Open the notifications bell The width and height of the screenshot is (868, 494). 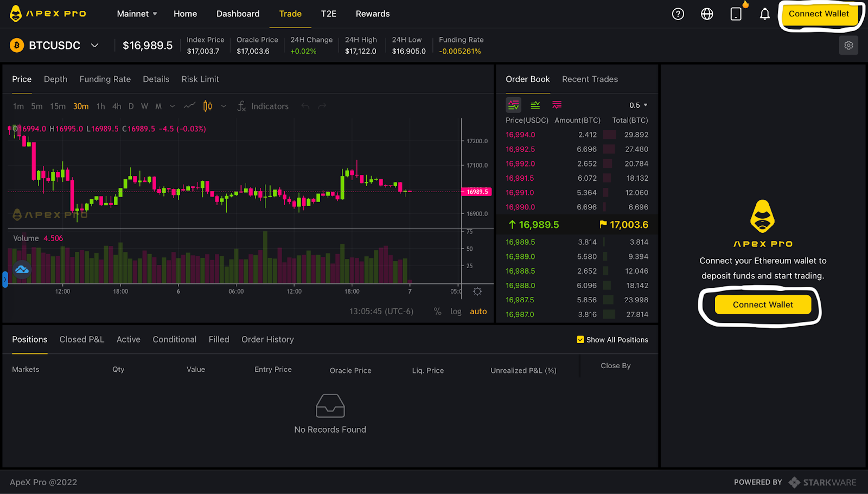click(x=765, y=14)
